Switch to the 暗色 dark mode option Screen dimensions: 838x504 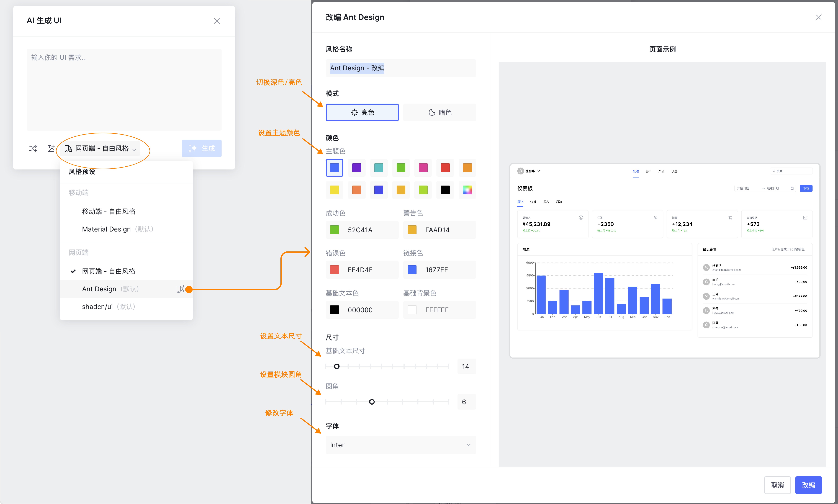(x=440, y=112)
